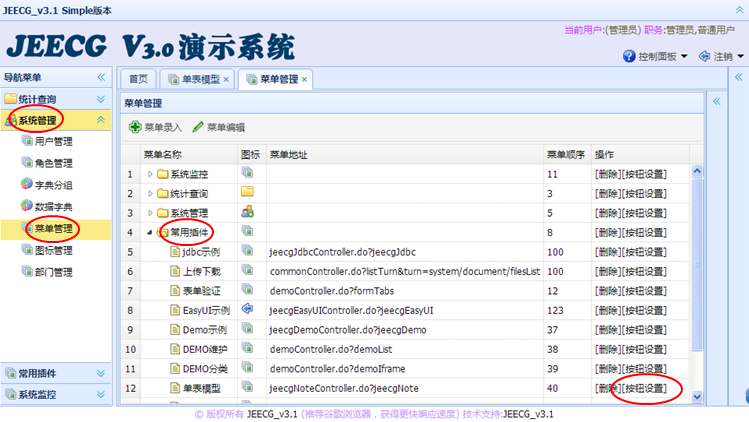Click the back-arrow icon in the EasyUI示例 row

(247, 309)
